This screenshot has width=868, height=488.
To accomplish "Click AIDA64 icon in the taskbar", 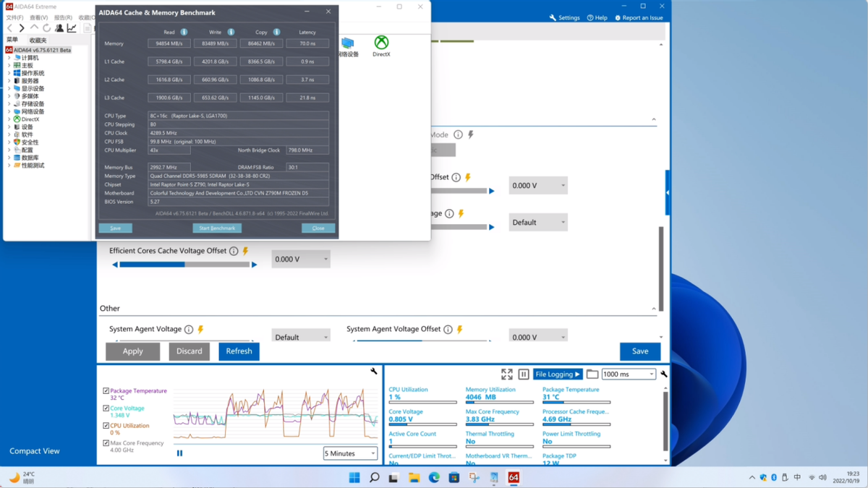I will point(514,477).
